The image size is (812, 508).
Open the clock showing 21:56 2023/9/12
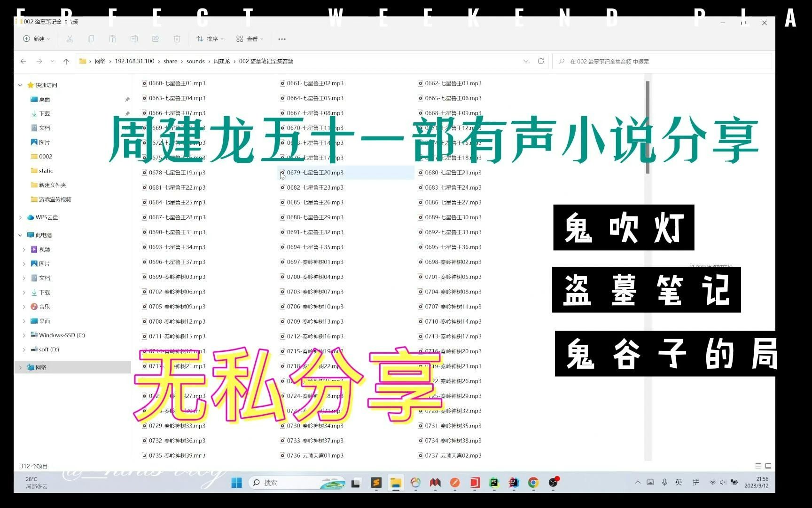[757, 482]
